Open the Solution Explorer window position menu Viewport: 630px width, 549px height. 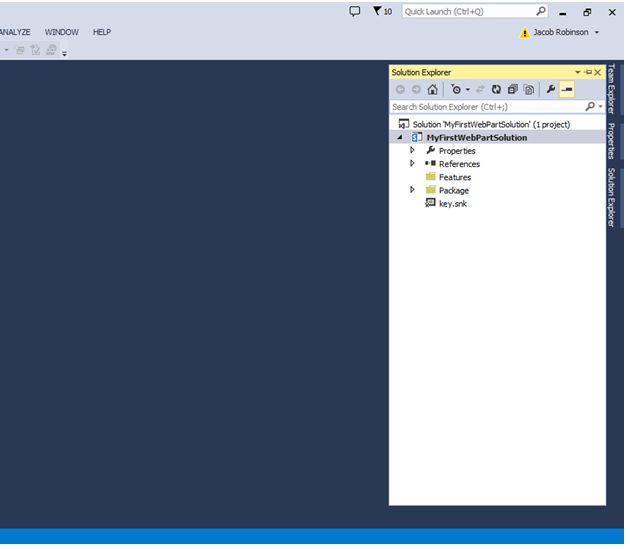point(577,72)
